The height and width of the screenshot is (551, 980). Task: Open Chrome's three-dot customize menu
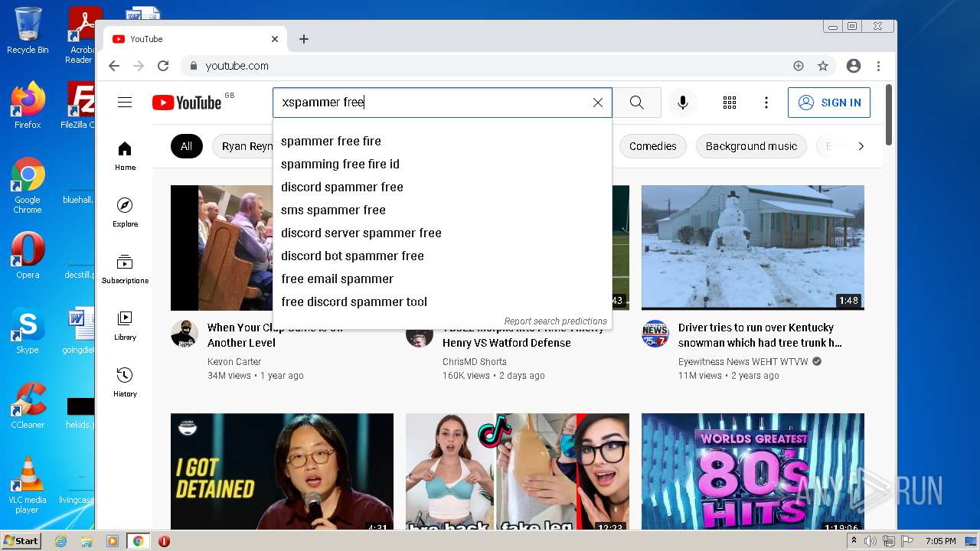[879, 66]
